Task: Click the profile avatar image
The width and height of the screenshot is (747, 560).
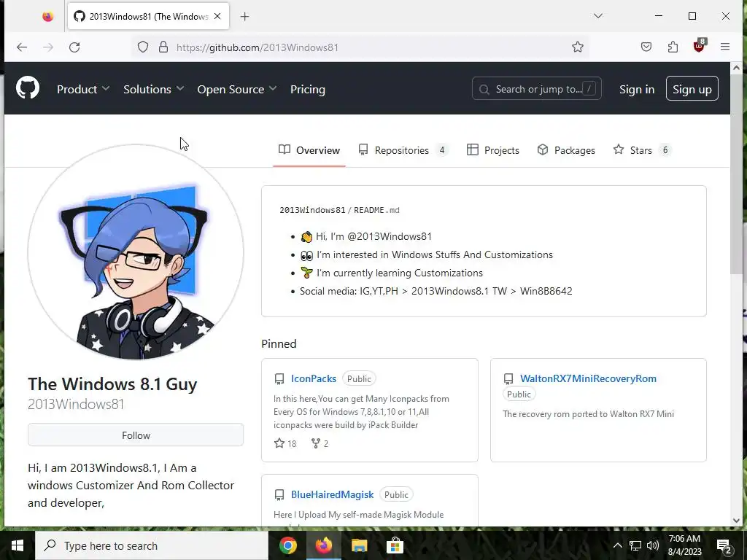Action: pos(136,252)
